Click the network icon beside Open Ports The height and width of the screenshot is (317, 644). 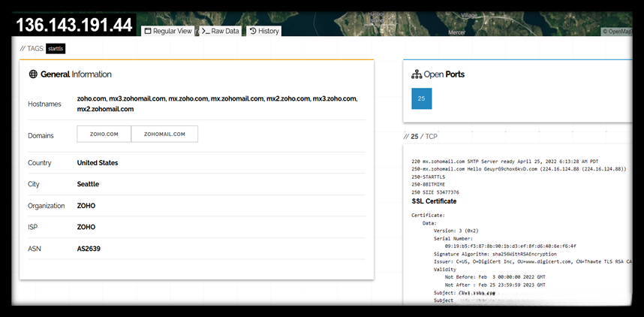pyautogui.click(x=417, y=74)
